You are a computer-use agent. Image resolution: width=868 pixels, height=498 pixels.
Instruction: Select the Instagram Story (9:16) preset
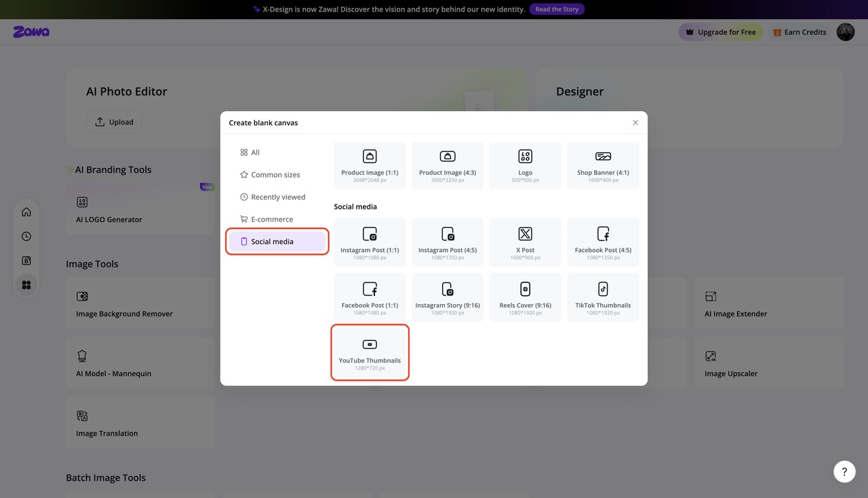tap(448, 297)
